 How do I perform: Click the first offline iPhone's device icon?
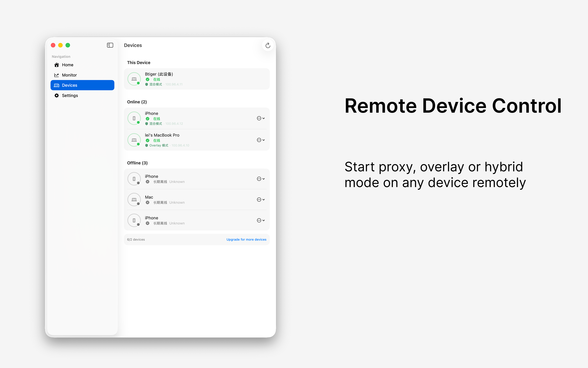coord(134,179)
